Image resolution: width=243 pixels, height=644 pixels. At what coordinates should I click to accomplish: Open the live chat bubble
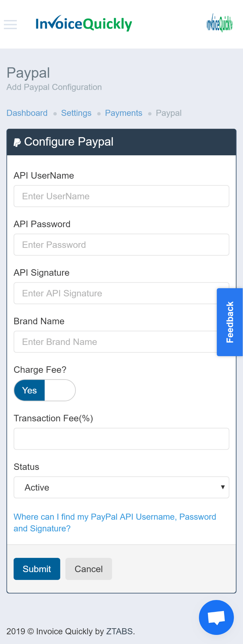click(x=216, y=617)
